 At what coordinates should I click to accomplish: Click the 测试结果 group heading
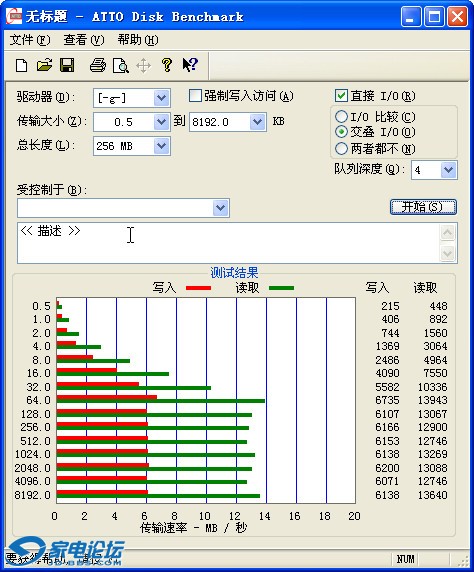tap(234, 273)
